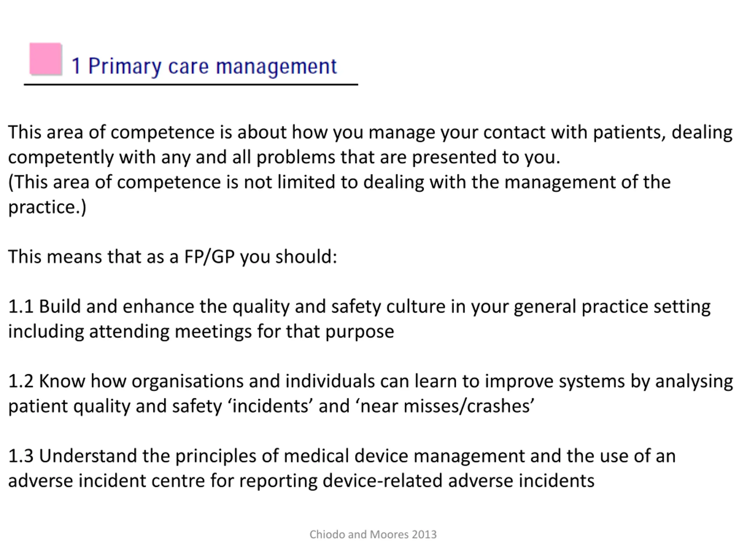Click item 1.3 'Understand the principles' line

point(342,456)
